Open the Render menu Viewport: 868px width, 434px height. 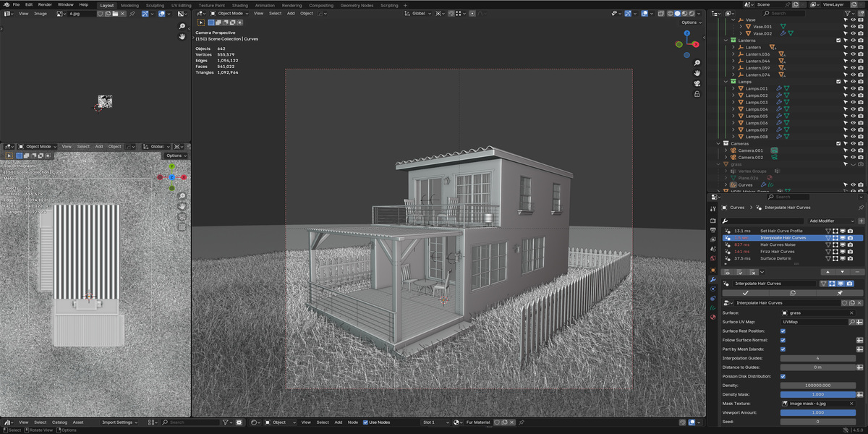tap(45, 4)
